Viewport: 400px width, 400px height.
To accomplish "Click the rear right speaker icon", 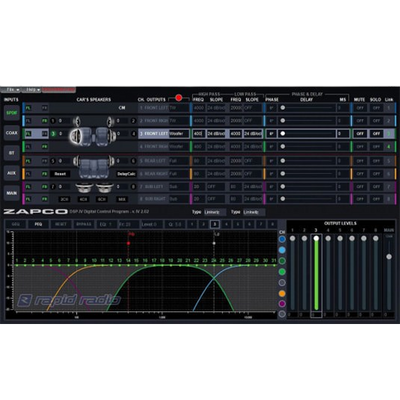I will coord(110,162).
